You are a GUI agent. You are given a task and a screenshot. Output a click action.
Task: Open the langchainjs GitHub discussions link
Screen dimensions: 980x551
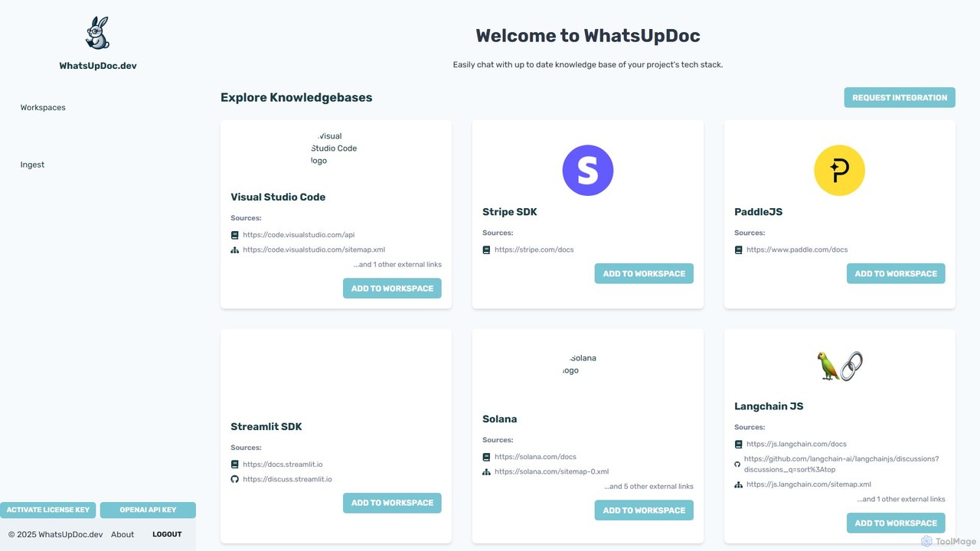click(x=841, y=464)
